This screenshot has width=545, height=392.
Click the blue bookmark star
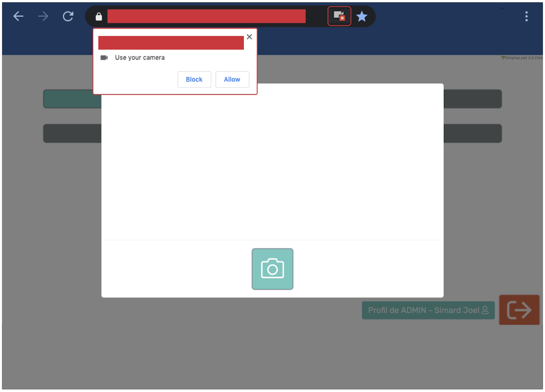pos(361,16)
